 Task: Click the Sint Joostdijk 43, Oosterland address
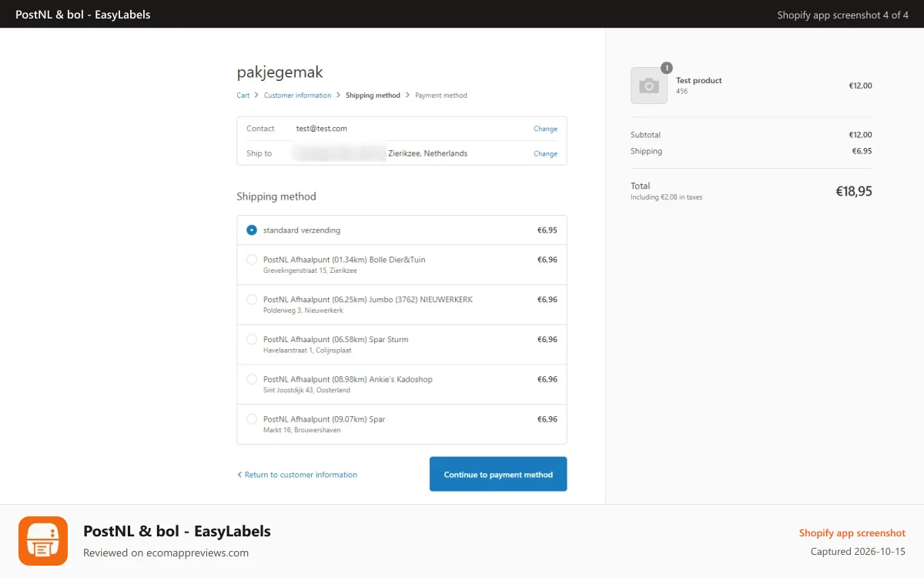coord(306,391)
